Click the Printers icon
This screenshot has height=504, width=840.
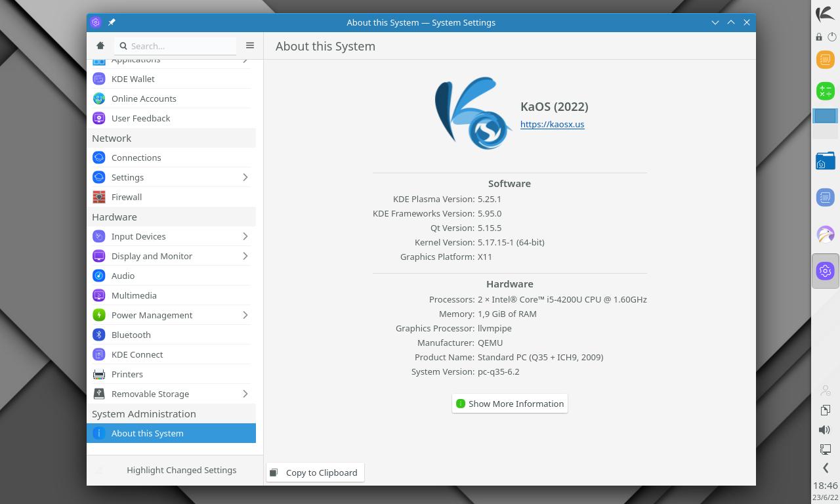click(x=99, y=374)
